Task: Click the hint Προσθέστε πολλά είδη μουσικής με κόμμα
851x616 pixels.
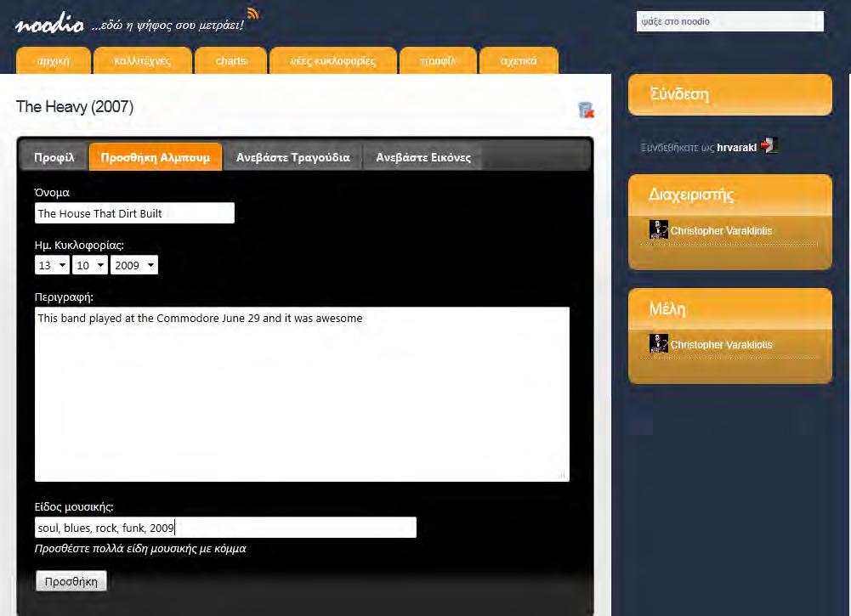Action: (140, 549)
